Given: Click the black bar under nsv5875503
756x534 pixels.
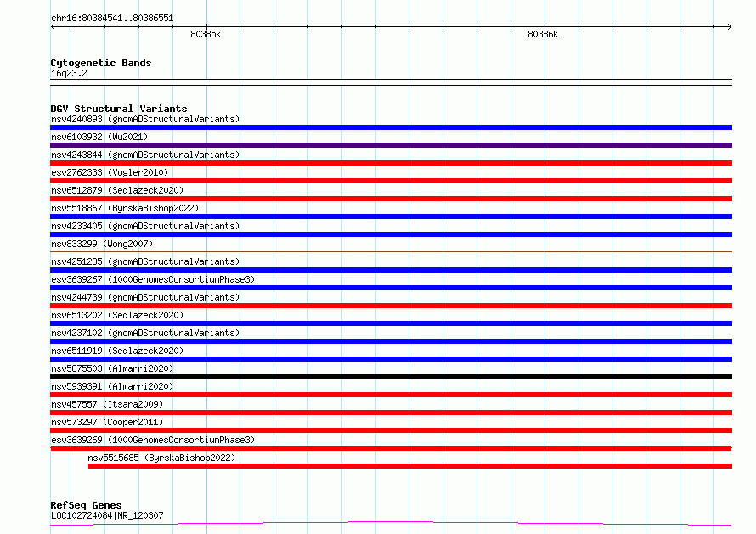Looking at the screenshot, I should pos(391,377).
